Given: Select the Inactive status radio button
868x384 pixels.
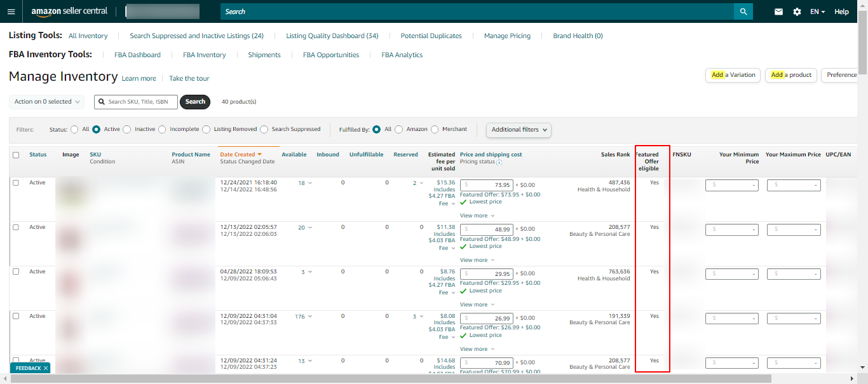Looking at the screenshot, I should point(127,129).
